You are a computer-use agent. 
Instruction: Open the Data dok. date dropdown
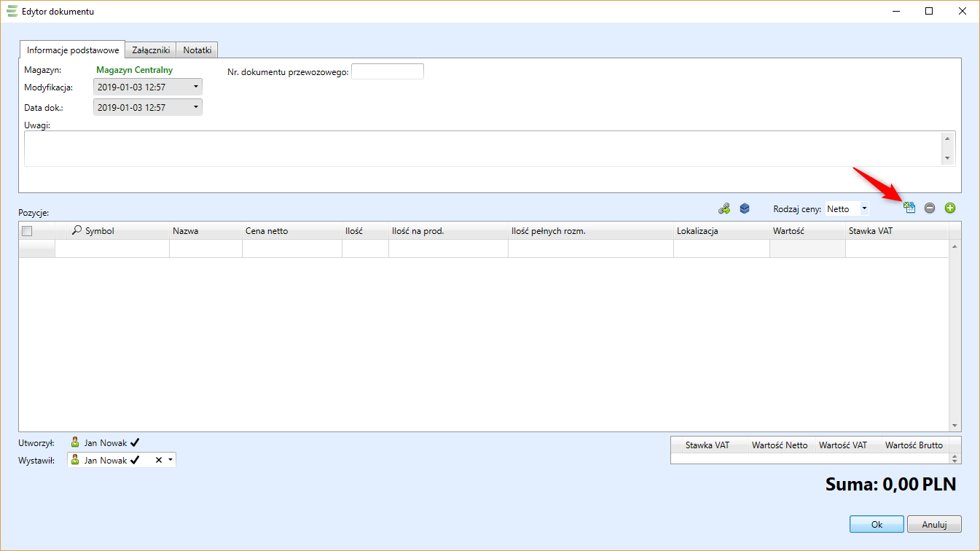pos(195,108)
